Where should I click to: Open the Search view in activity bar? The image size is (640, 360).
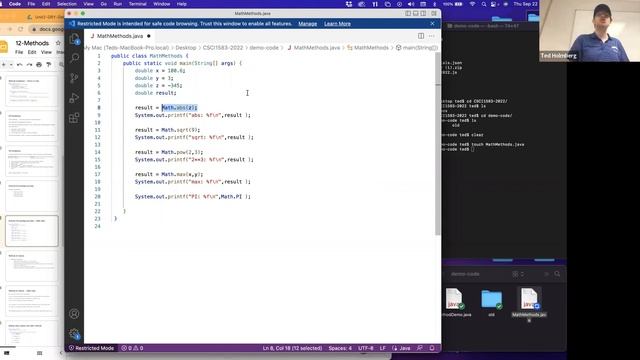74,58
